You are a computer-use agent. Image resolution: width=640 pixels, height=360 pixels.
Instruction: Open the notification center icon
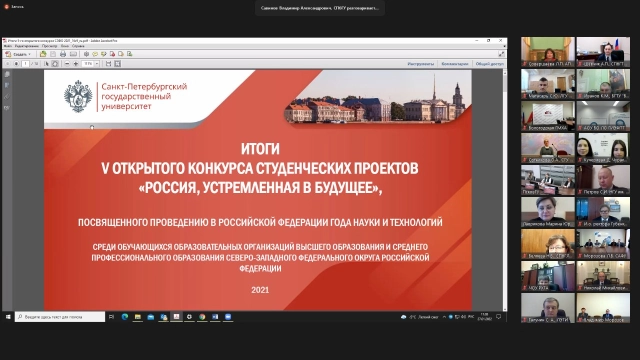[x=498, y=317]
